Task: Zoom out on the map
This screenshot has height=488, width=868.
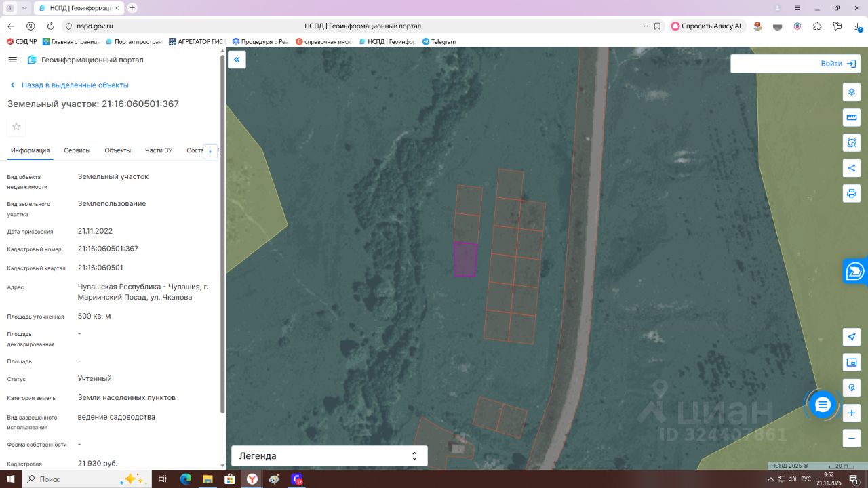Action: [852, 438]
